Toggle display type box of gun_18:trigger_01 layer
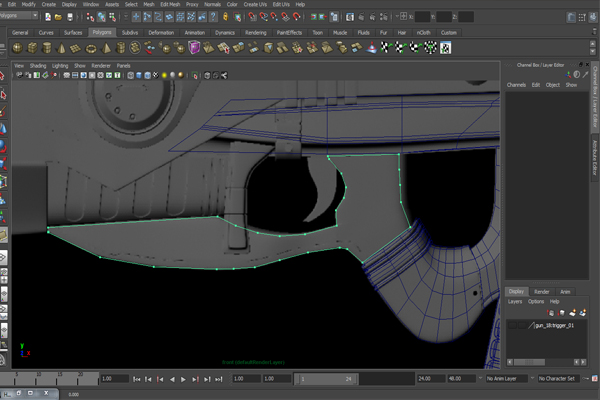600x400 pixels. [x=522, y=325]
